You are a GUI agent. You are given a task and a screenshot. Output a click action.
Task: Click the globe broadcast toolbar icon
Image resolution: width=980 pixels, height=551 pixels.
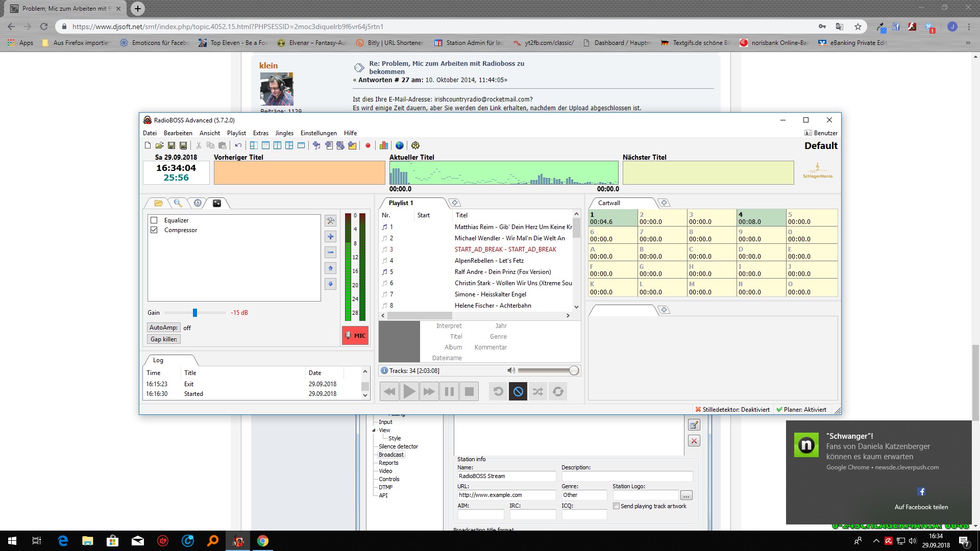coord(400,146)
